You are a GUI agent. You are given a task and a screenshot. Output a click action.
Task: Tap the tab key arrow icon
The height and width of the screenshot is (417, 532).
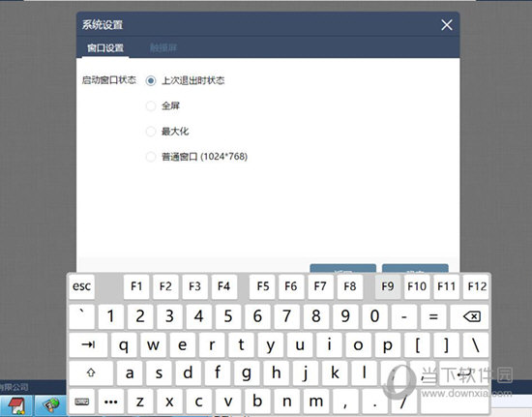[x=88, y=344]
